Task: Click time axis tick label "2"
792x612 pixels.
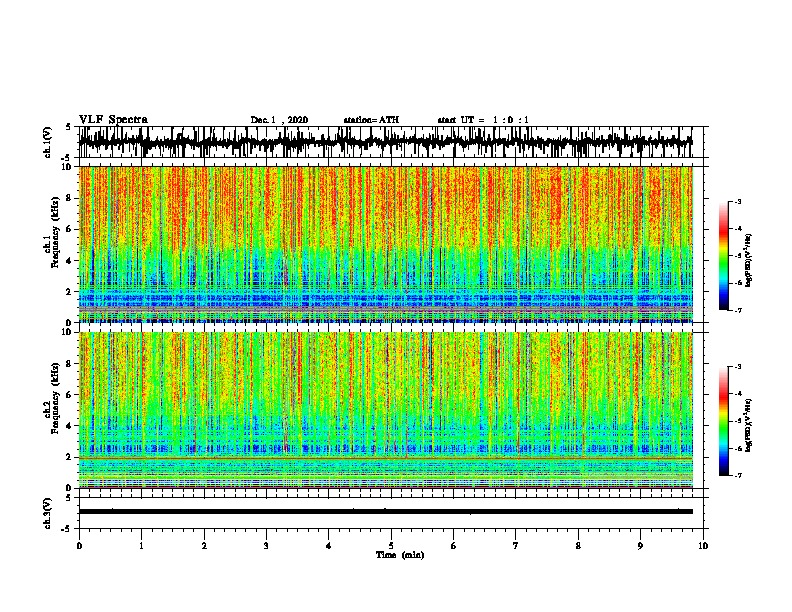Action: point(204,545)
